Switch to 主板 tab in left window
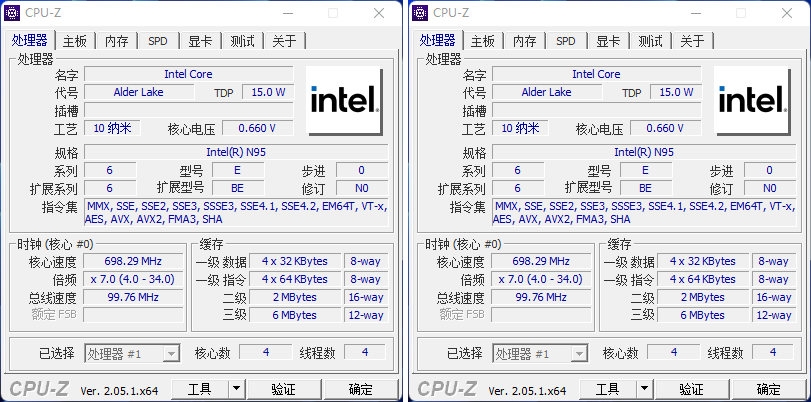The width and height of the screenshot is (811, 402). pyautogui.click(x=75, y=41)
